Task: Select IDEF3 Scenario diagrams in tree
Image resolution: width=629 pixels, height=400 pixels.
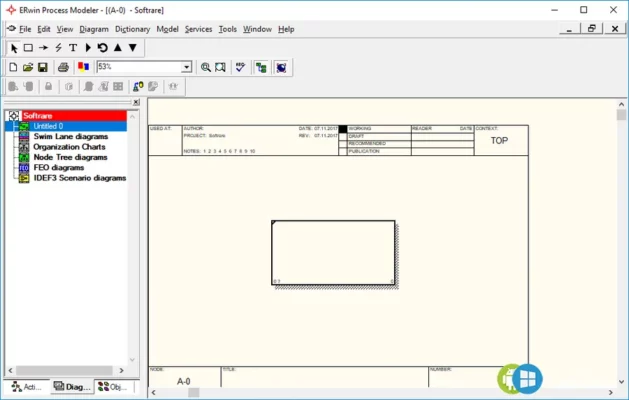Action: tap(79, 178)
